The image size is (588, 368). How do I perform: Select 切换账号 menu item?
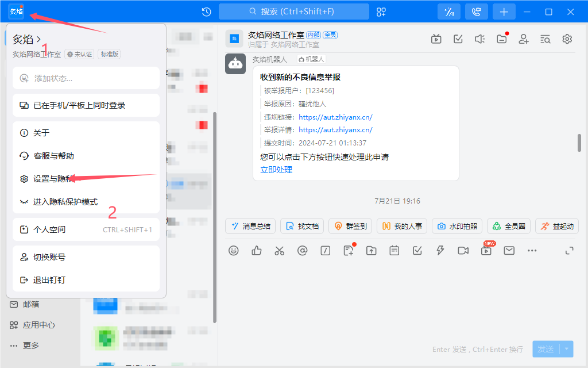(86, 257)
